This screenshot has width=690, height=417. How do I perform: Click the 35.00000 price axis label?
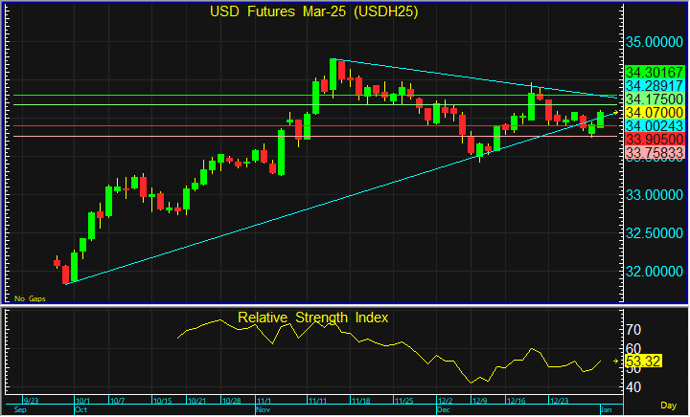(654, 43)
